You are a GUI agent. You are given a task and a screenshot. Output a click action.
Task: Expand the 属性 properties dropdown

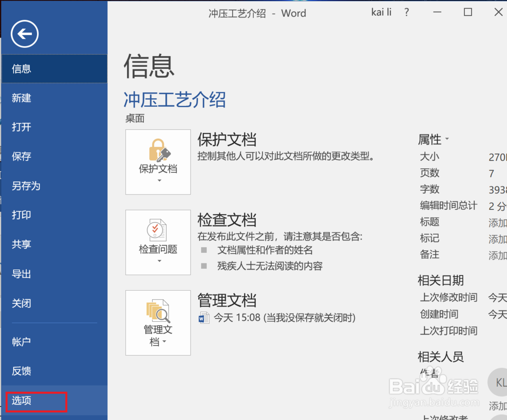click(x=433, y=139)
